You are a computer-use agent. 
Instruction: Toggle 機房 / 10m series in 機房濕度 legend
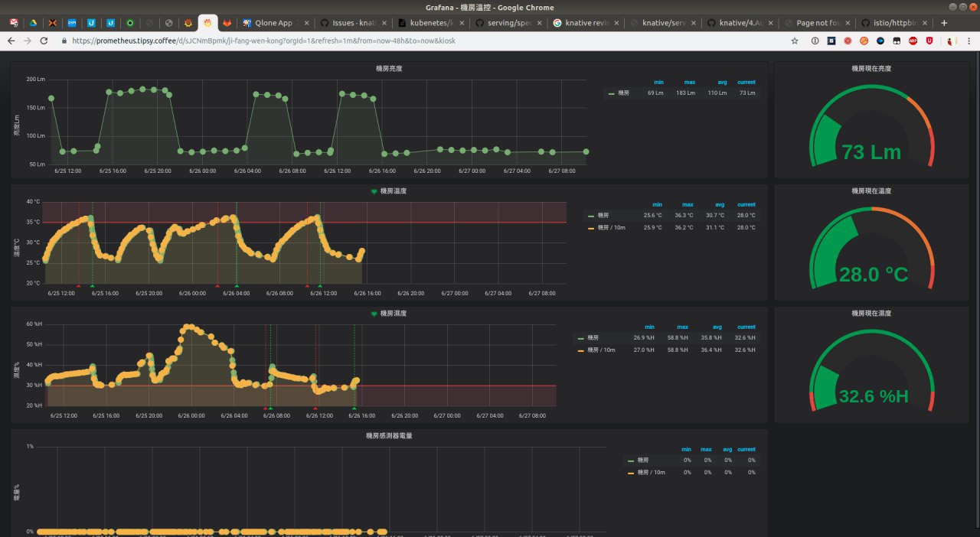(599, 350)
